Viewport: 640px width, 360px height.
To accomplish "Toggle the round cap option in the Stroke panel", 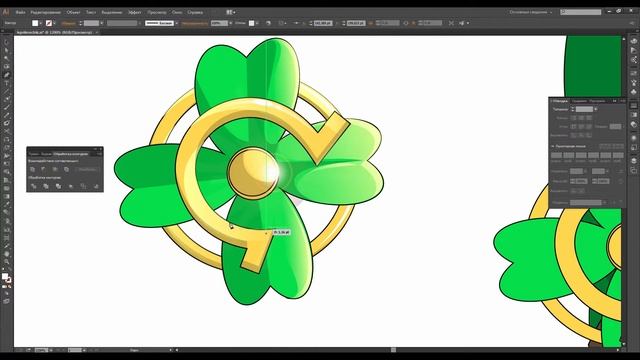I will point(581,118).
